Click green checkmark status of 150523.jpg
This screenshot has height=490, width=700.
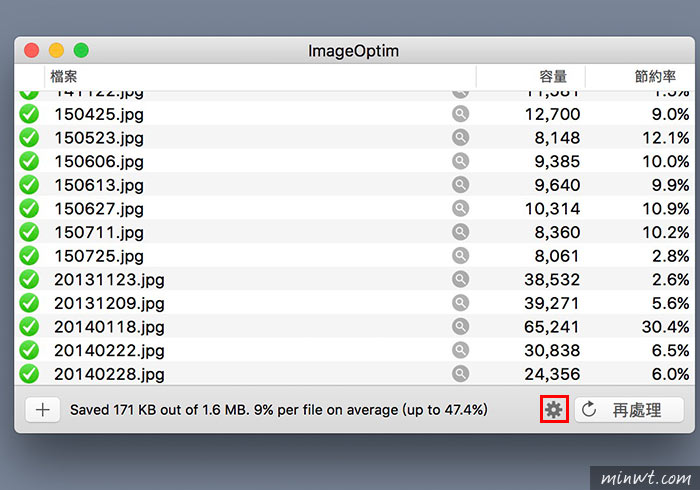(29, 137)
